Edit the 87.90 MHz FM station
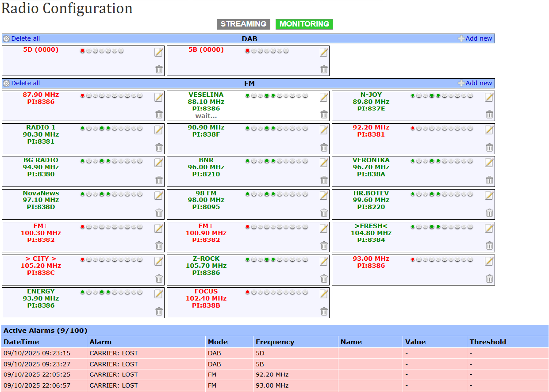The width and height of the screenshot is (549, 392). pos(159,97)
